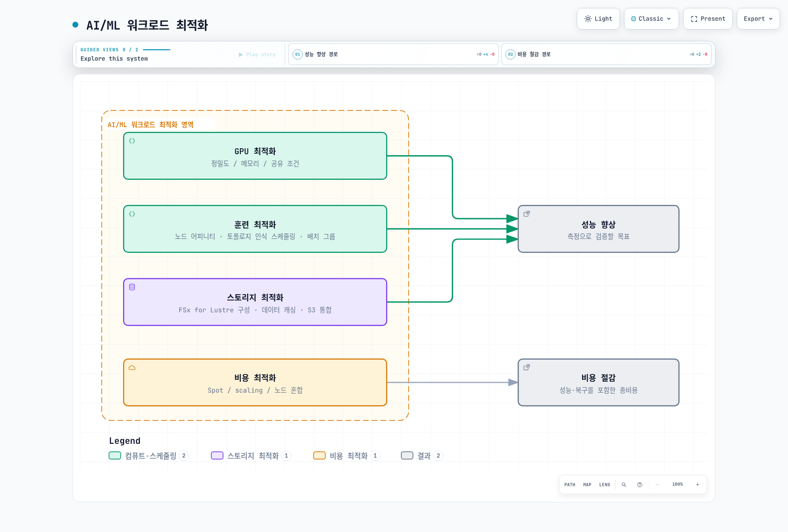
Task: Click the Explore this system text
Action: 114,59
